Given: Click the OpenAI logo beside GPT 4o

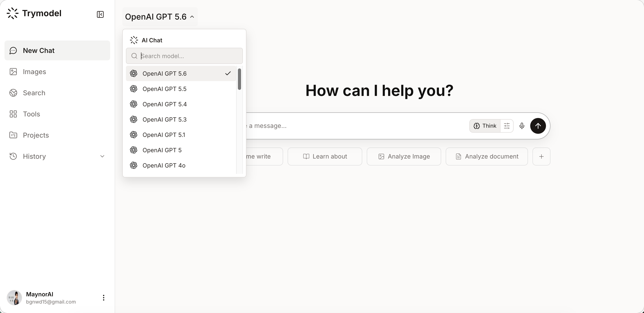Looking at the screenshot, I should (x=134, y=165).
